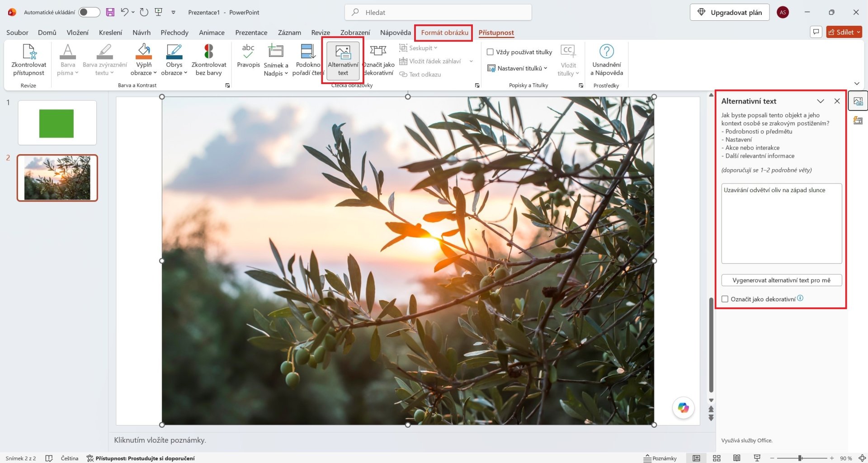Viewport: 868px width, 463px height.
Task: Switch to slide sorter view
Action: tap(717, 458)
